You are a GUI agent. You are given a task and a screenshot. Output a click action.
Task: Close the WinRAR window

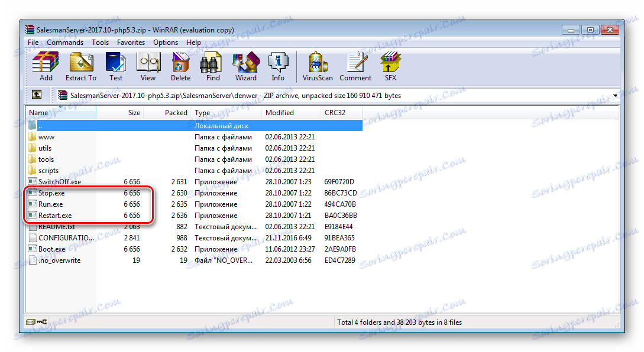point(610,30)
